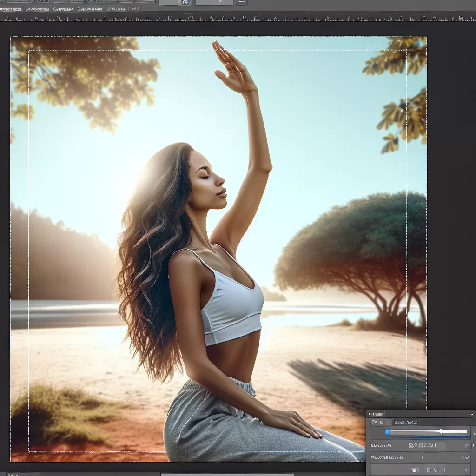Click the first square icon in the panel header row
Screen dimensions: 476x476
pyautogui.click(x=374, y=423)
